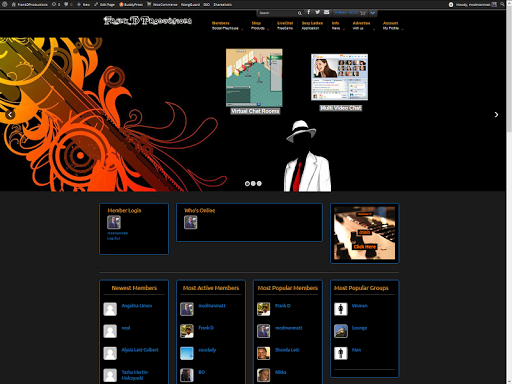512x384 pixels.
Task: Open the Women group link
Action: [360, 306]
